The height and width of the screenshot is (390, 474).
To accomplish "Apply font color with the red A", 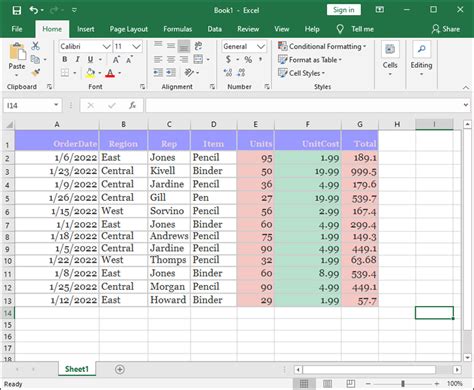I will 110,73.
